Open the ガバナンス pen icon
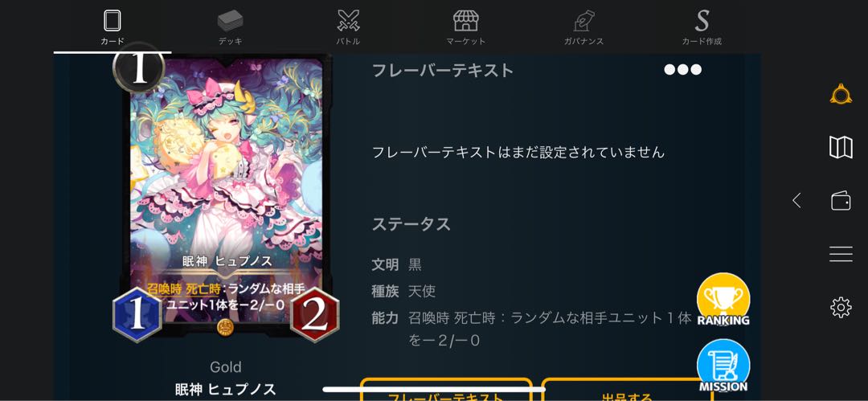868x401 pixels. pos(583,27)
